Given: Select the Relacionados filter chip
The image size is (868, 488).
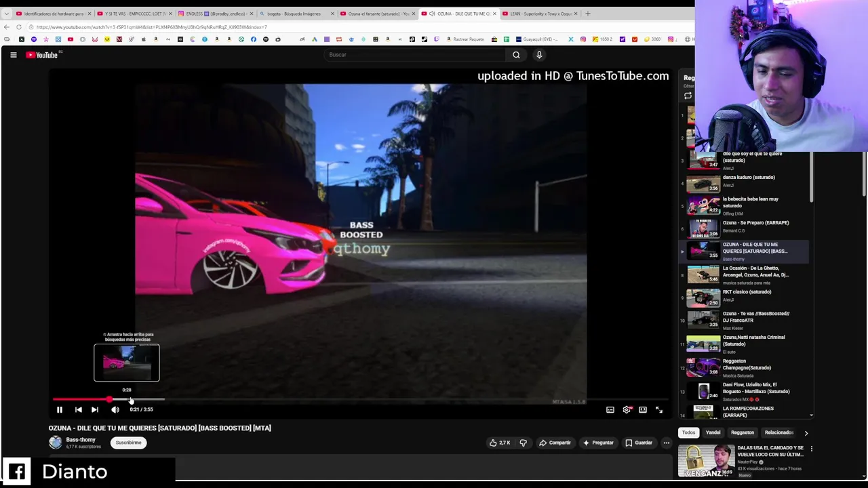Looking at the screenshot, I should click(779, 432).
